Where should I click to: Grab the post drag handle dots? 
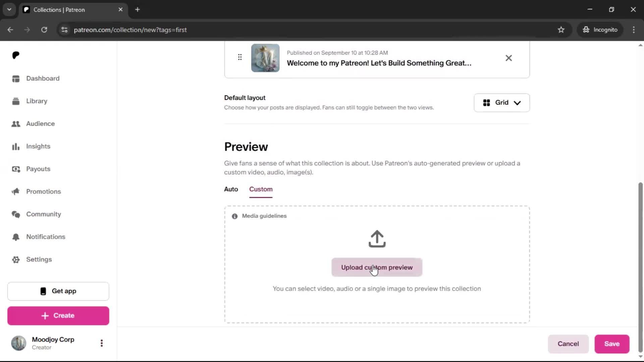240,57
